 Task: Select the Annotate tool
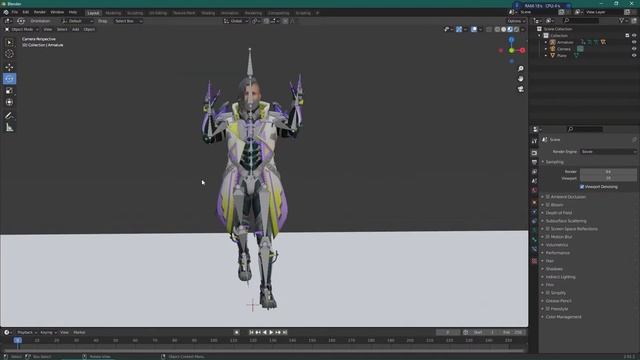coord(9,116)
